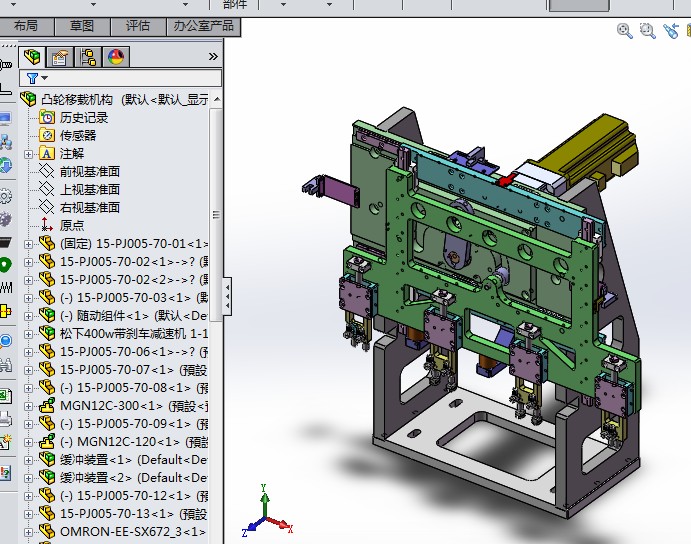This screenshot has height=544, width=691.
Task: Open the ConfigurationManager tab icon
Action: tap(88, 57)
